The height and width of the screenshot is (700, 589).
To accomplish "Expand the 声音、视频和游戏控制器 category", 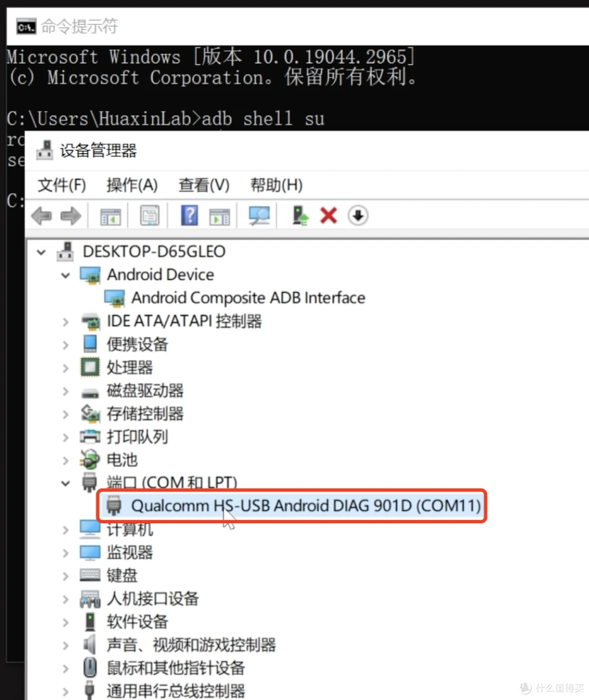I will click(65, 645).
